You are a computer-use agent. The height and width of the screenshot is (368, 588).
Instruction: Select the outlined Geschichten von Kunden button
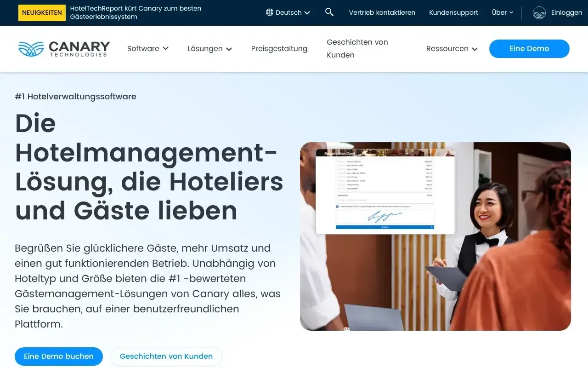(x=166, y=356)
